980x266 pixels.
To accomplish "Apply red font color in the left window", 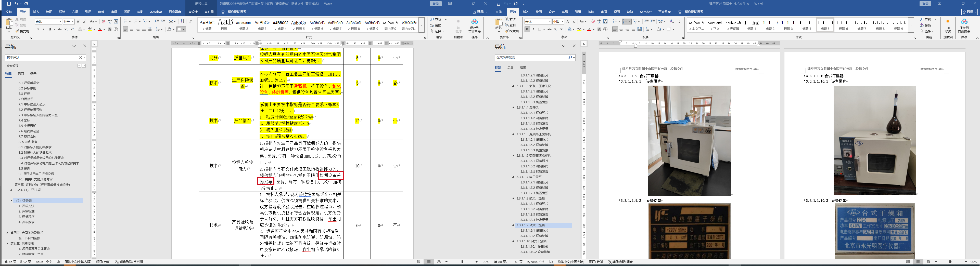I will pos(99,29).
